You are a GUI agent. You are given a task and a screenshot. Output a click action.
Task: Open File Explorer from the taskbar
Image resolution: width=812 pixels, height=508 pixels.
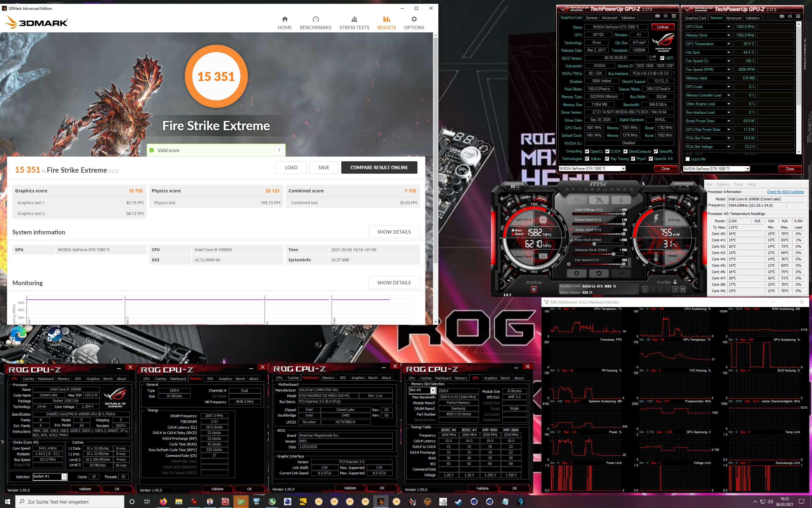pos(179,502)
